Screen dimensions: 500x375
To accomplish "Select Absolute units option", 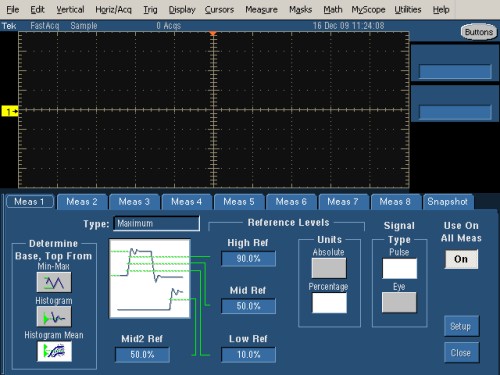I will coord(329,268).
